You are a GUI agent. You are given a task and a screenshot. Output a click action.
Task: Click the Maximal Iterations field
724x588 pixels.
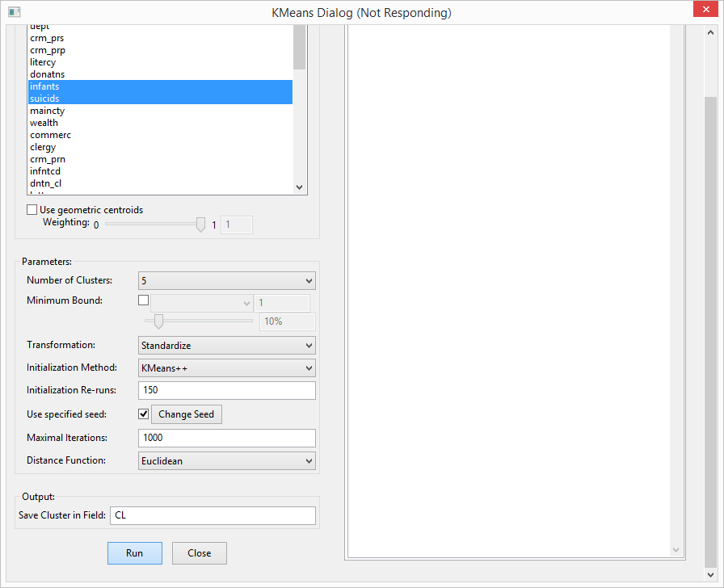tap(227, 438)
